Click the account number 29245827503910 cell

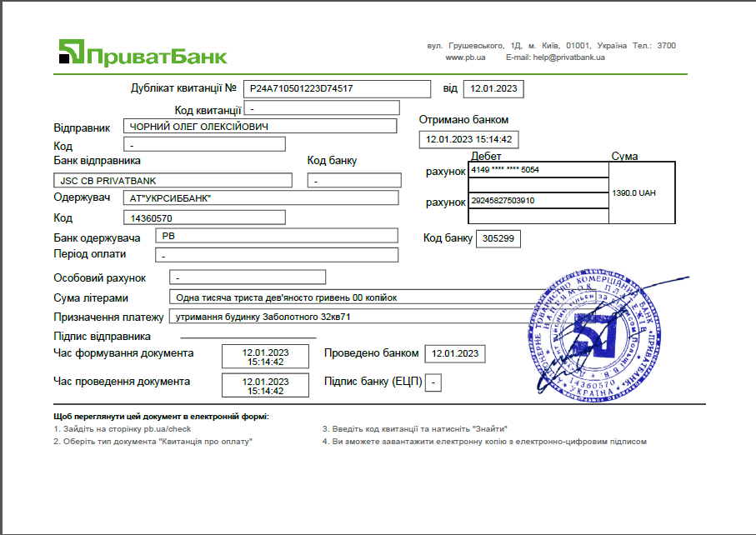538,201
